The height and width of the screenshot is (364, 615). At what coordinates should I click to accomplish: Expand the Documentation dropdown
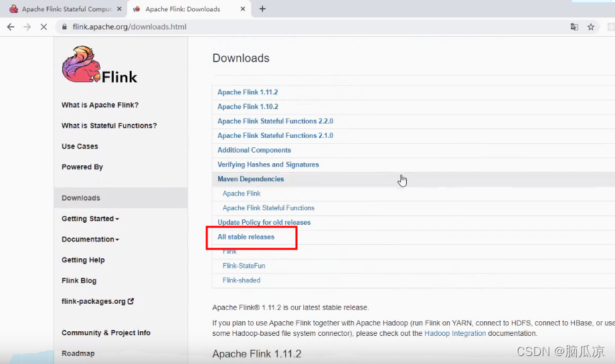[x=90, y=240]
